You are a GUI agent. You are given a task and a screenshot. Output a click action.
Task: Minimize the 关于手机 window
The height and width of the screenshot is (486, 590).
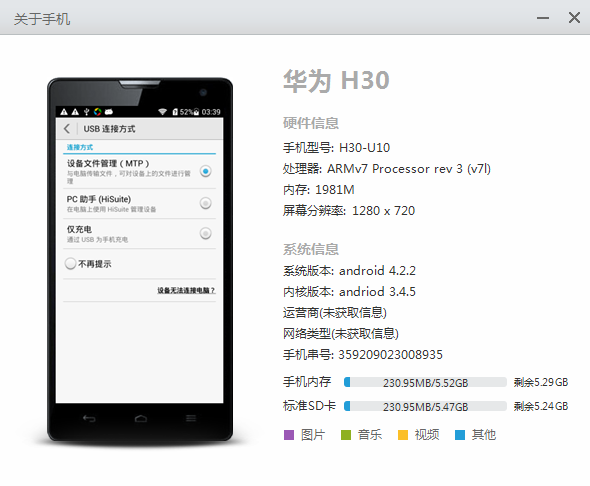(543, 18)
